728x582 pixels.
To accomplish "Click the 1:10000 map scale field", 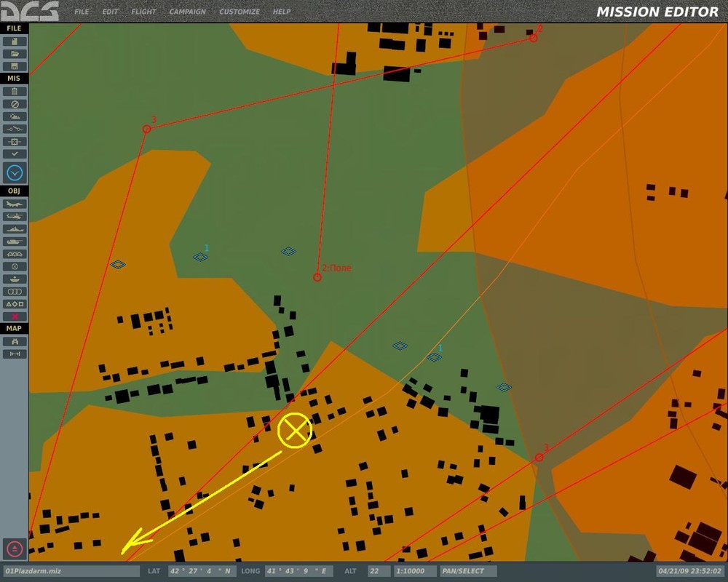I will point(415,571).
